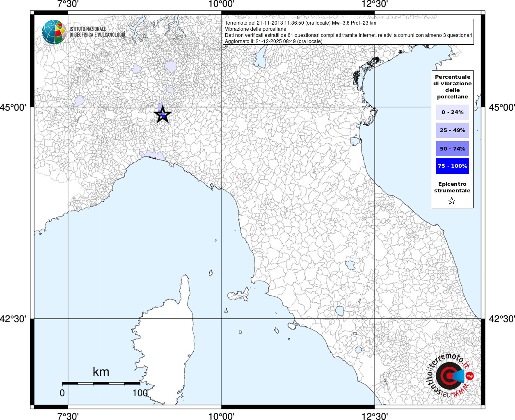515x420 pixels.
Task: Click the scale bar '0' value
Action: click(62, 393)
